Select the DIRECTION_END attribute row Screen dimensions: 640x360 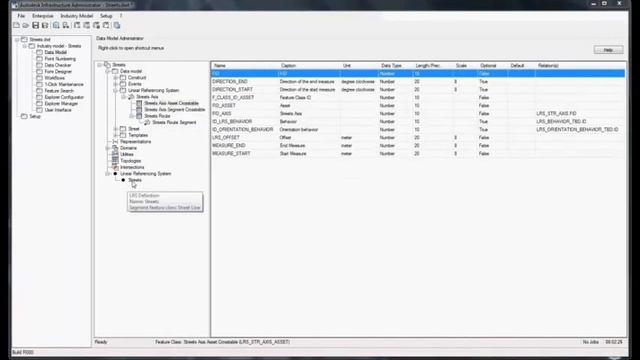pos(418,82)
